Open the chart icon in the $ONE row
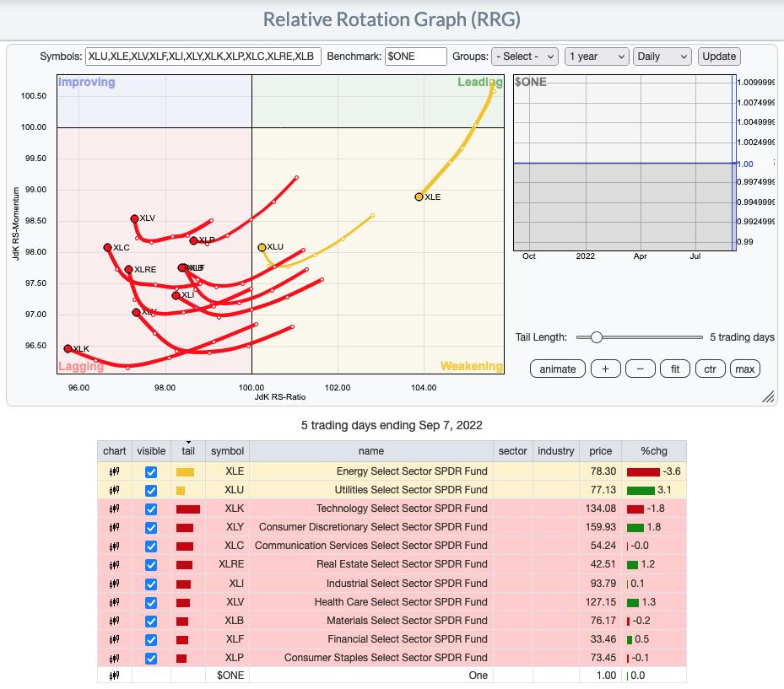This screenshot has height=689, width=784. pos(115,676)
